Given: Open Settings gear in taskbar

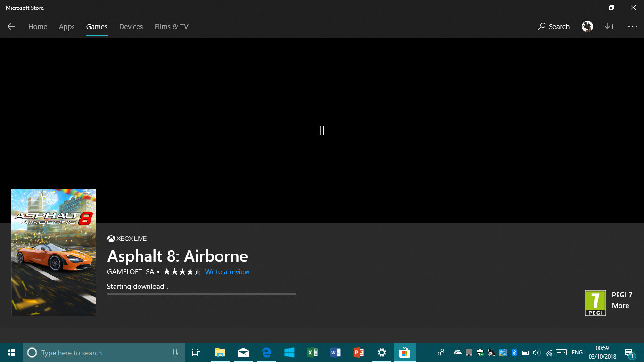Looking at the screenshot, I should [x=382, y=353].
